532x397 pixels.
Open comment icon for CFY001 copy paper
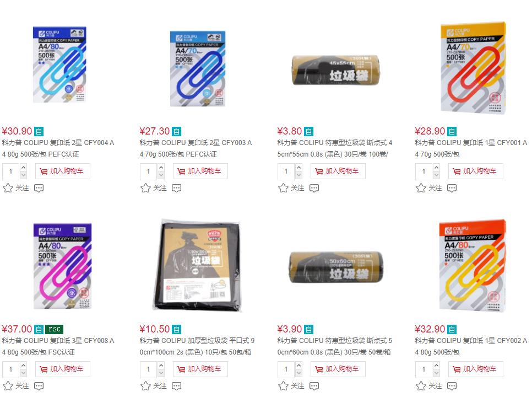click(x=452, y=188)
